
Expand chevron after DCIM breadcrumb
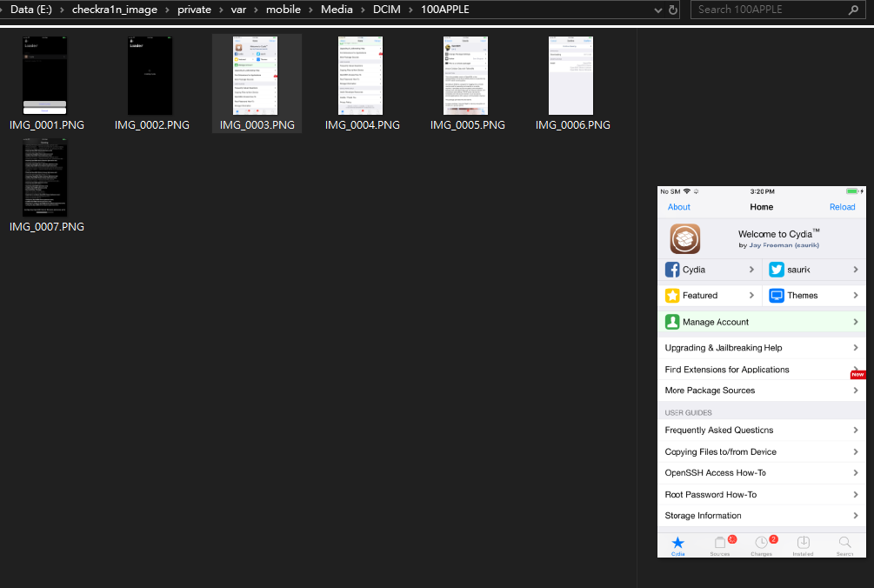coord(410,10)
